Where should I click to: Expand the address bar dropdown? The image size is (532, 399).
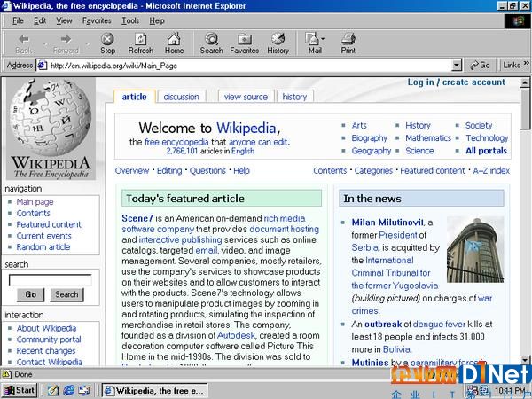457,65
